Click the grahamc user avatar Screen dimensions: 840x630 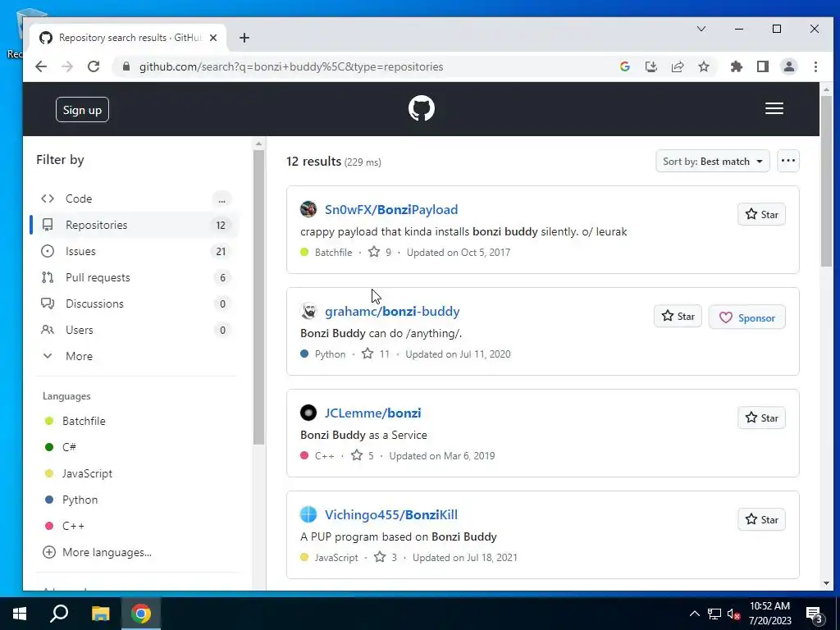(x=308, y=311)
